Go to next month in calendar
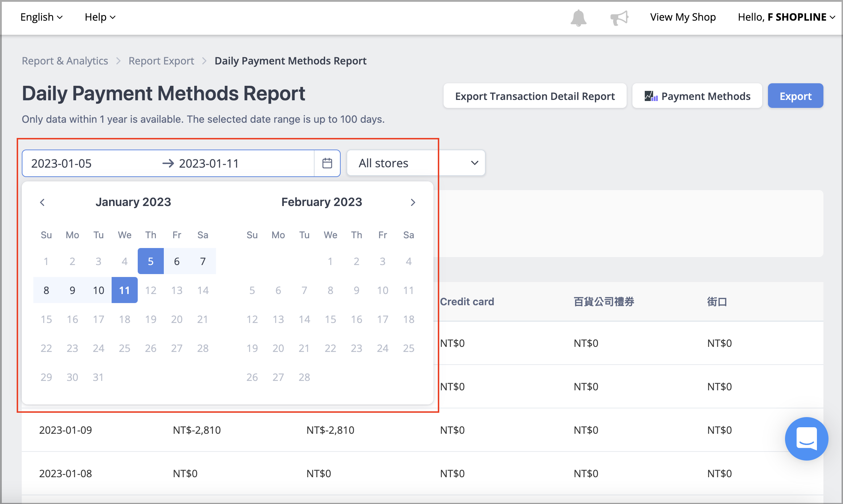 tap(413, 202)
